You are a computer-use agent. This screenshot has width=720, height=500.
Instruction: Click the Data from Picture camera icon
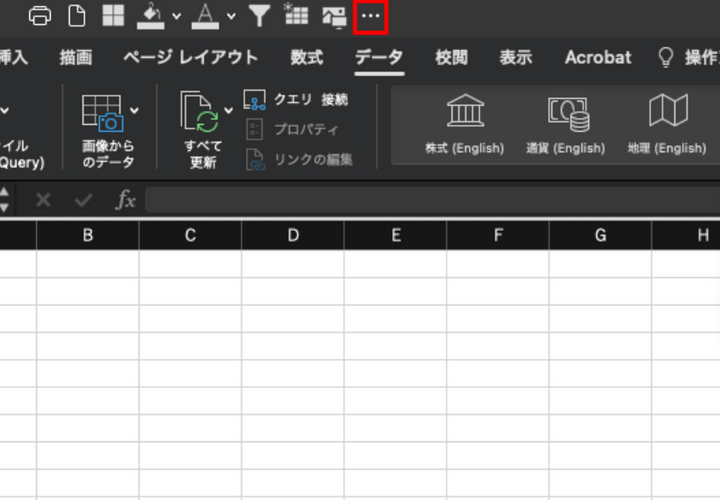click(103, 113)
